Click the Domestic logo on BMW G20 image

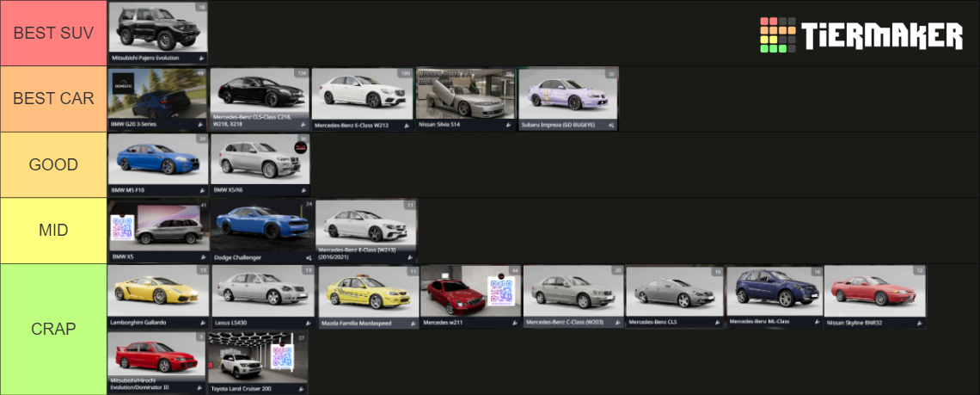coord(124,83)
